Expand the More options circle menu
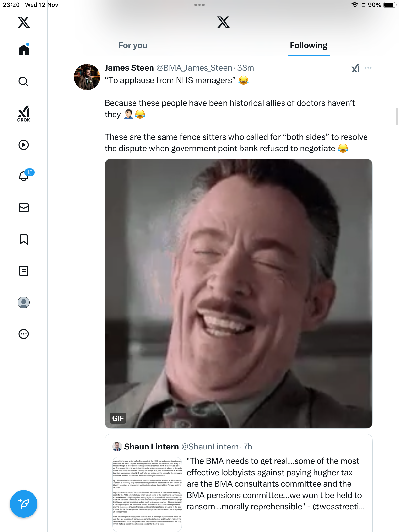 coord(24,334)
